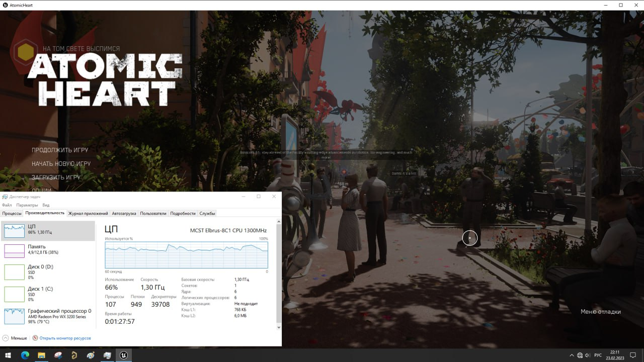Click the white circular crosshair in game
This screenshot has width=644, height=362.
[x=470, y=238]
